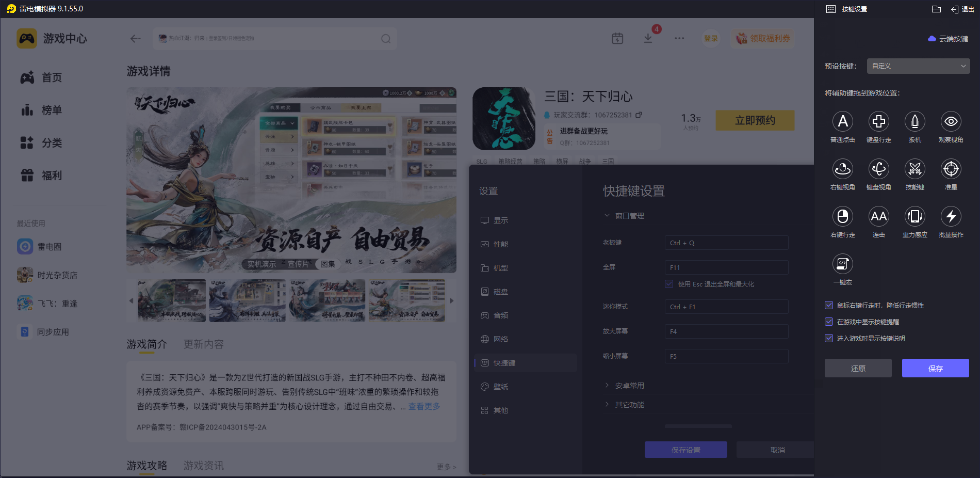This screenshot has height=478, width=980.
Task: Select the 重力感应 gravity sensor icon
Action: (914, 217)
